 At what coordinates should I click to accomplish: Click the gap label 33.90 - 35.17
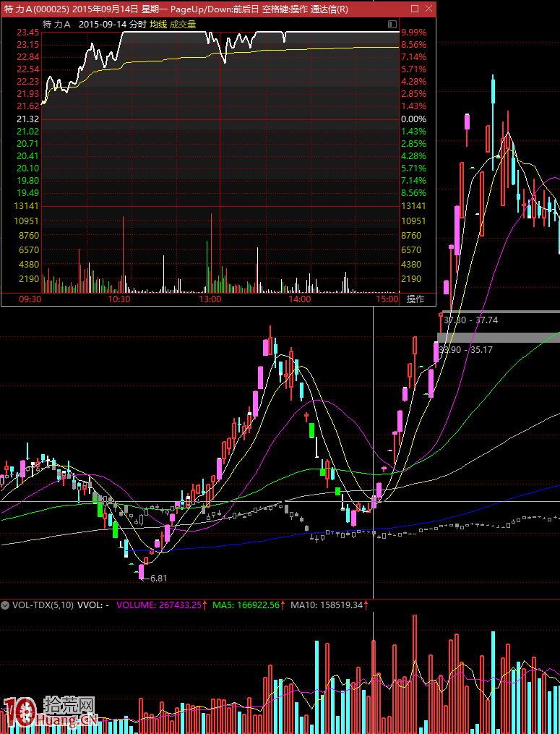[465, 349]
